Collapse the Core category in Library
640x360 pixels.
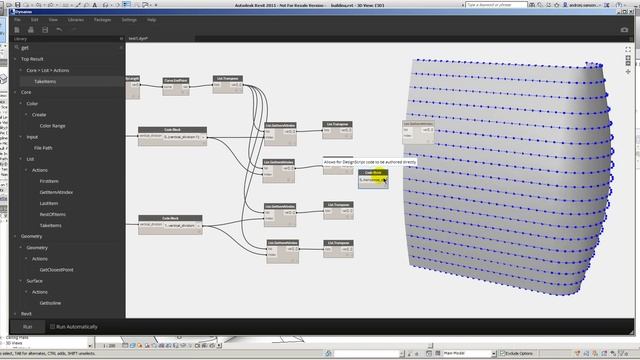(16, 92)
